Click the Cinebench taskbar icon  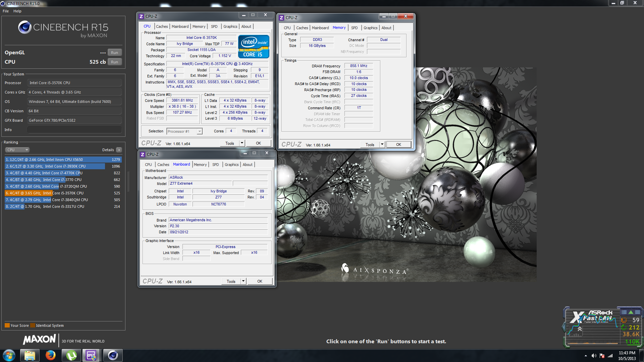click(x=113, y=355)
